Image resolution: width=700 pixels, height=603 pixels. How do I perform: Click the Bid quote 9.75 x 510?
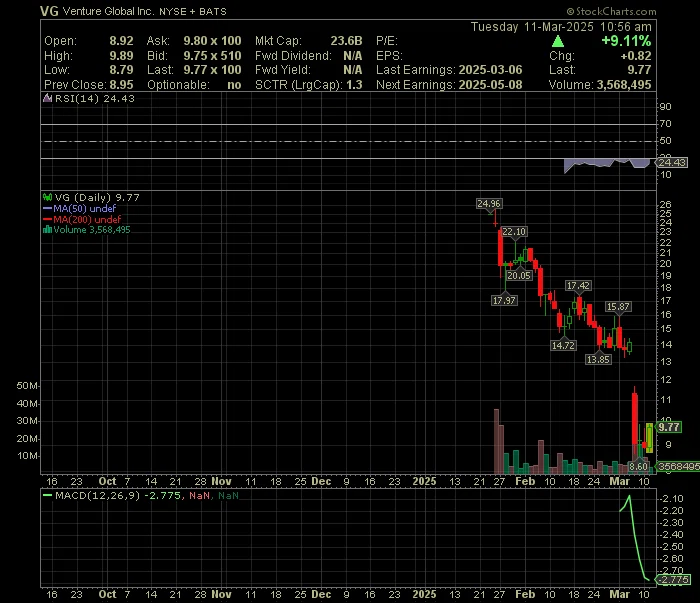212,56
